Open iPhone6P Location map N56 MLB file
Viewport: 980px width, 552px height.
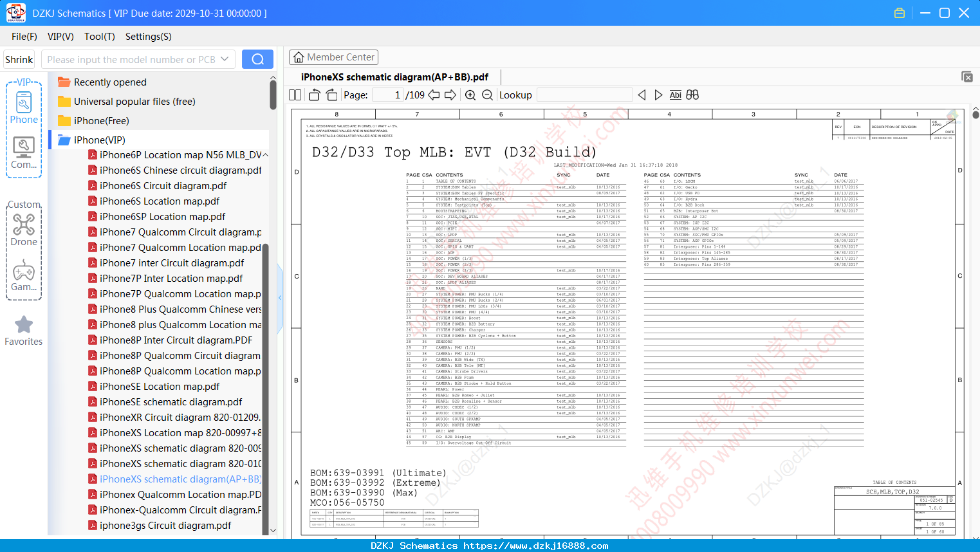coord(174,155)
